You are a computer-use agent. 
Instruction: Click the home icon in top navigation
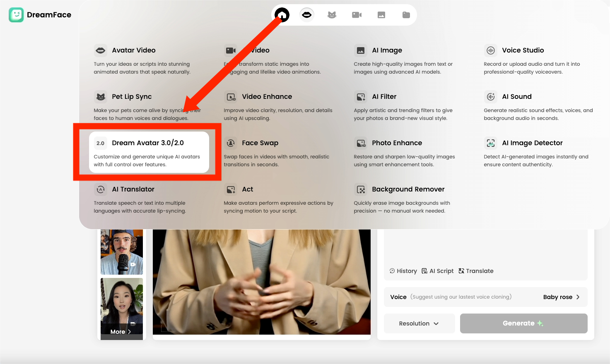282,15
